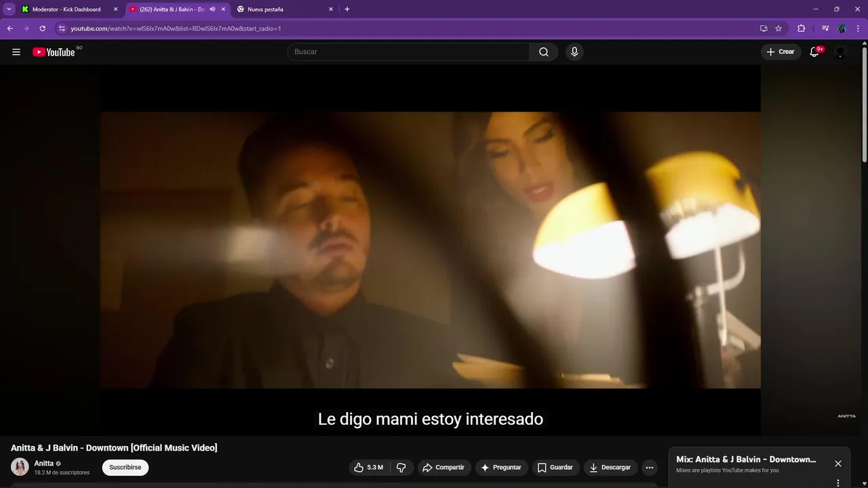This screenshot has width=868, height=488.
Task: Open the media controls toolbar icon
Action: (825, 28)
